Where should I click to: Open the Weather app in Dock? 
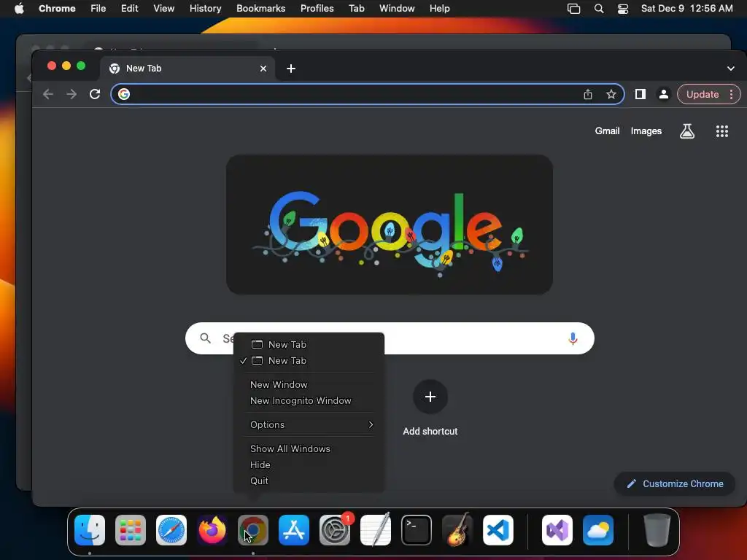point(598,530)
